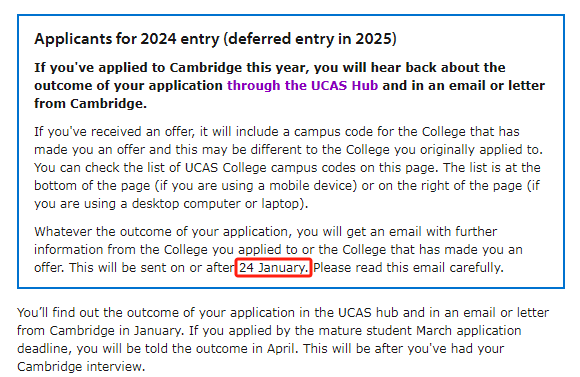Click '(deferred entry in 2025)' in the heading
This screenshot has width=580, height=377.
[310, 39]
